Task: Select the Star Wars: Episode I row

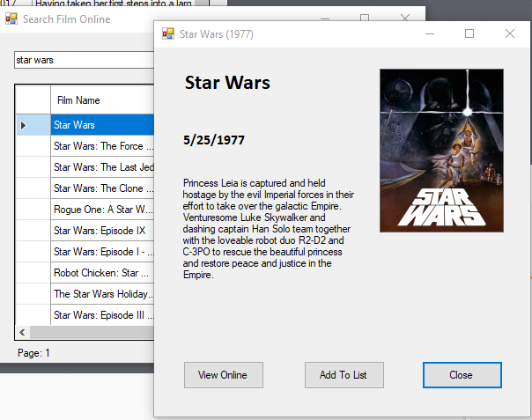Action: tap(102, 252)
